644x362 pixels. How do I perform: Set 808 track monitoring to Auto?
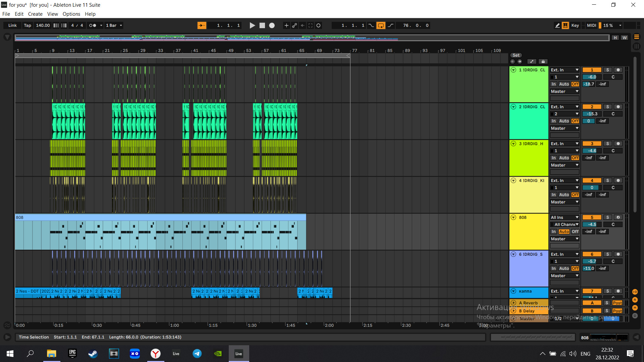pos(564,232)
